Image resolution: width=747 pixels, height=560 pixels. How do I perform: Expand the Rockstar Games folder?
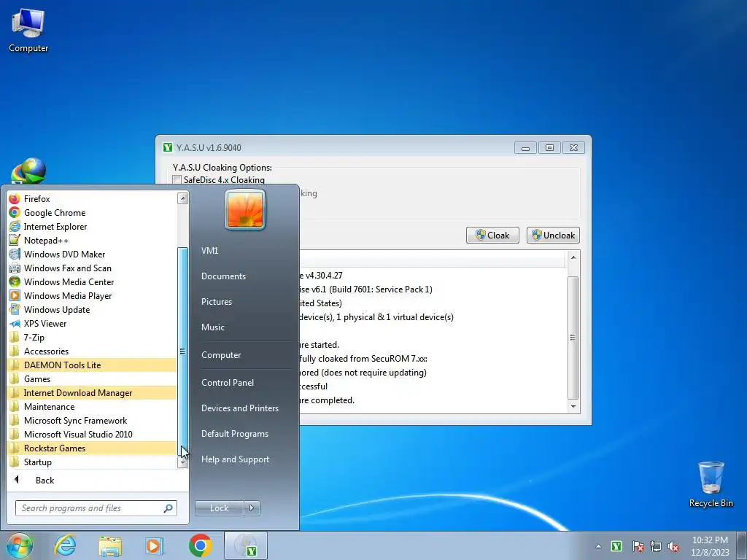coord(91,448)
